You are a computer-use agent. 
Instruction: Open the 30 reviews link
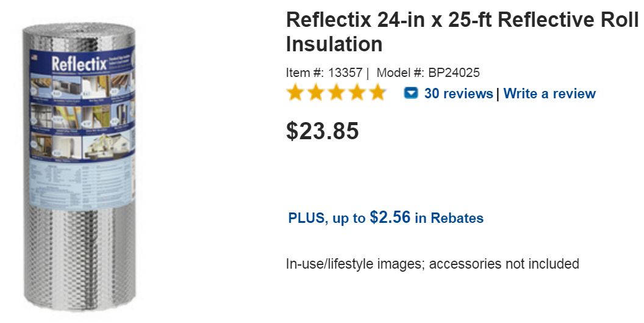[458, 93]
